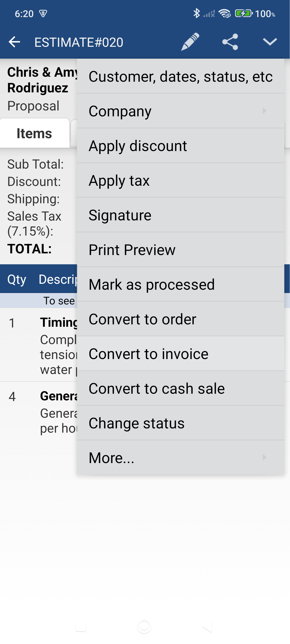
Task: Switch to the Items tab
Action: coord(34,133)
